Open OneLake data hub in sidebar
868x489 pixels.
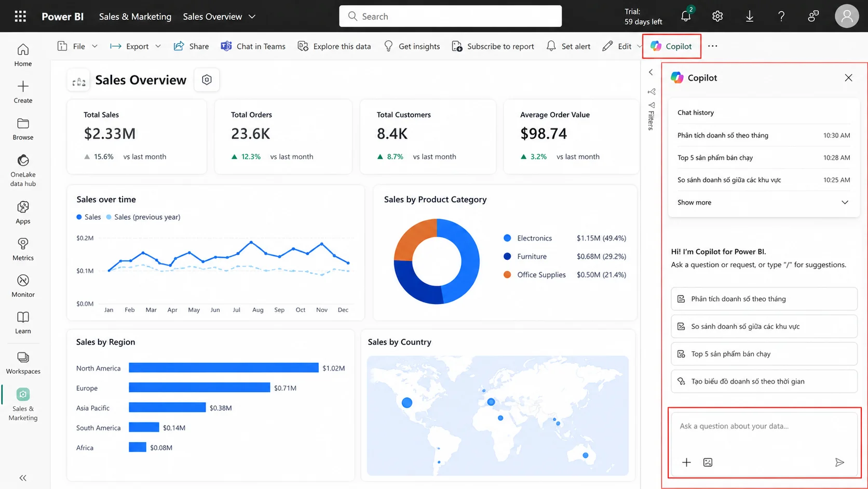23,170
